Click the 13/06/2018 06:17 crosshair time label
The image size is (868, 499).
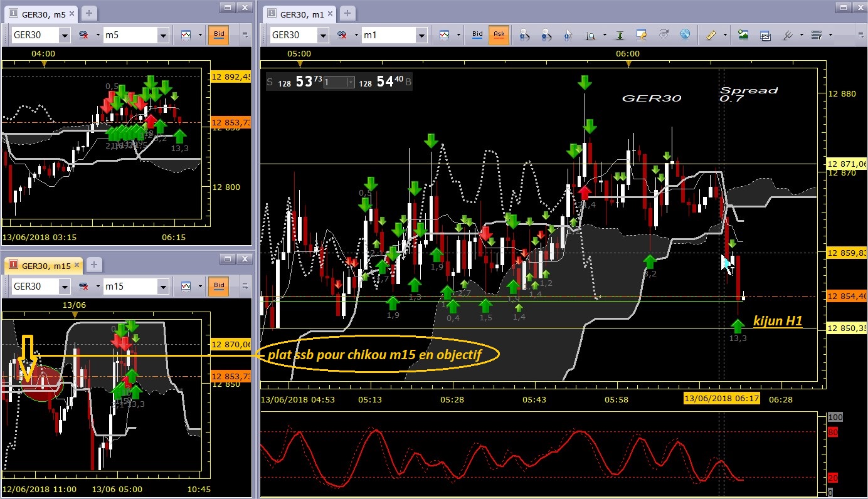click(x=721, y=399)
